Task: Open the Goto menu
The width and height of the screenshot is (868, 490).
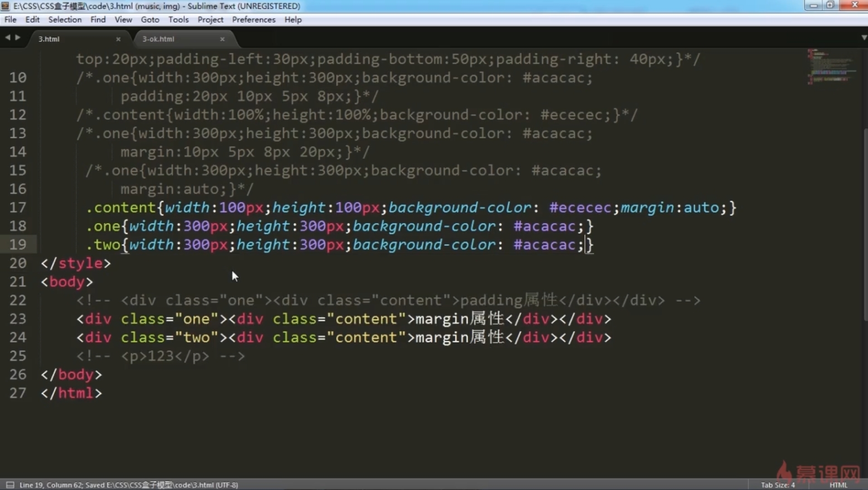Action: click(150, 20)
